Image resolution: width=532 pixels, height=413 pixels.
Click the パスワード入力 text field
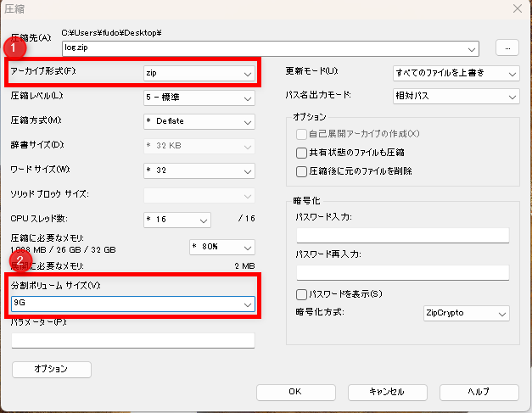click(x=402, y=235)
